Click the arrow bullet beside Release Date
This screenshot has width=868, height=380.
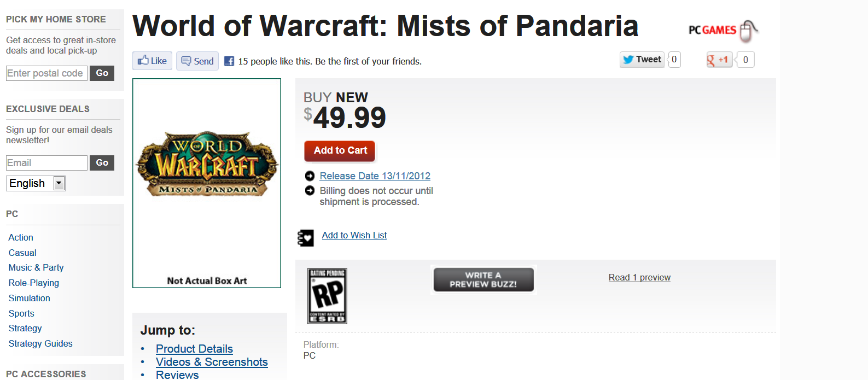[310, 176]
